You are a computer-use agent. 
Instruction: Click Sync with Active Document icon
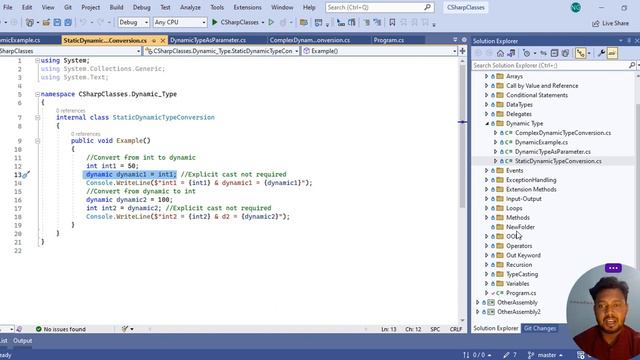click(543, 53)
